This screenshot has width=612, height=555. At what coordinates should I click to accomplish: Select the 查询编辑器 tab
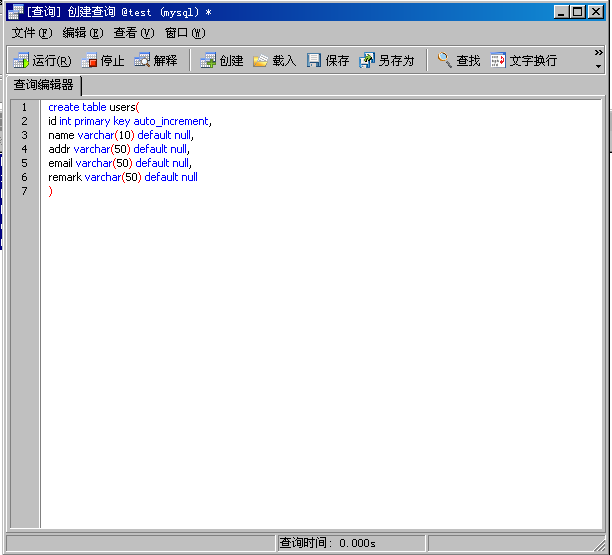coord(44,85)
